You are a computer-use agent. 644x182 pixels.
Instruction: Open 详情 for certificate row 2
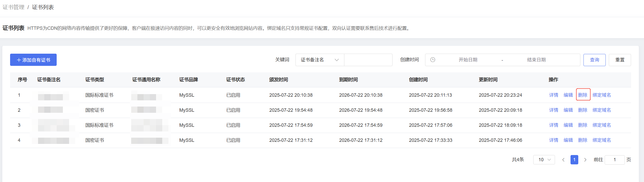(x=554, y=110)
